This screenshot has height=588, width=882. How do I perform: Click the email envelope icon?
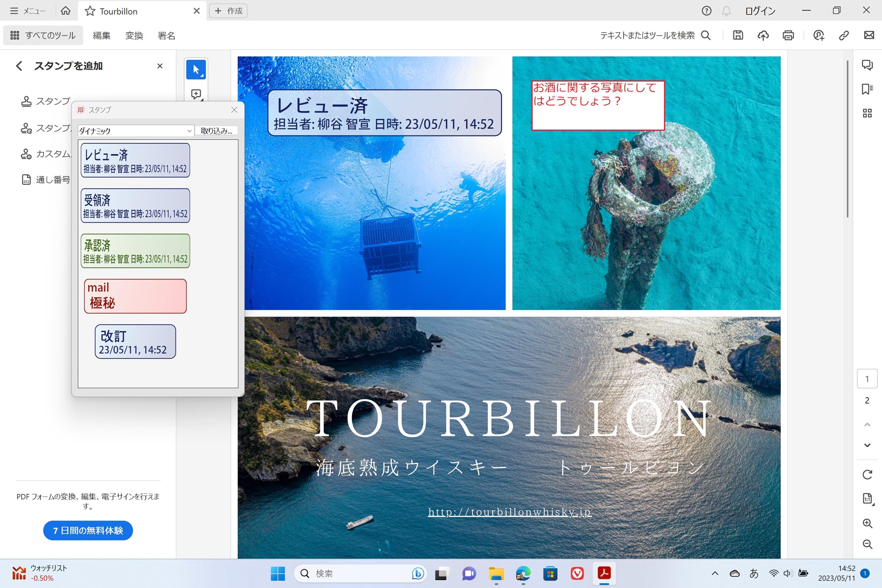[869, 35]
